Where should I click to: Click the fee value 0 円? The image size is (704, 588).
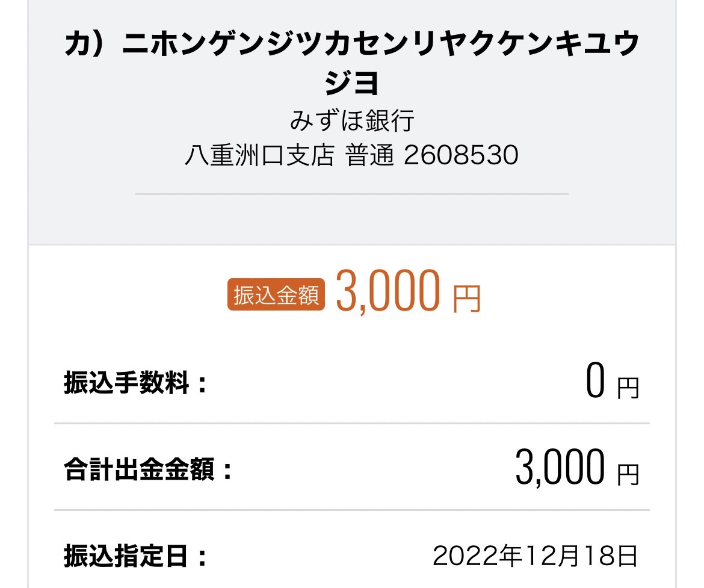[613, 382]
